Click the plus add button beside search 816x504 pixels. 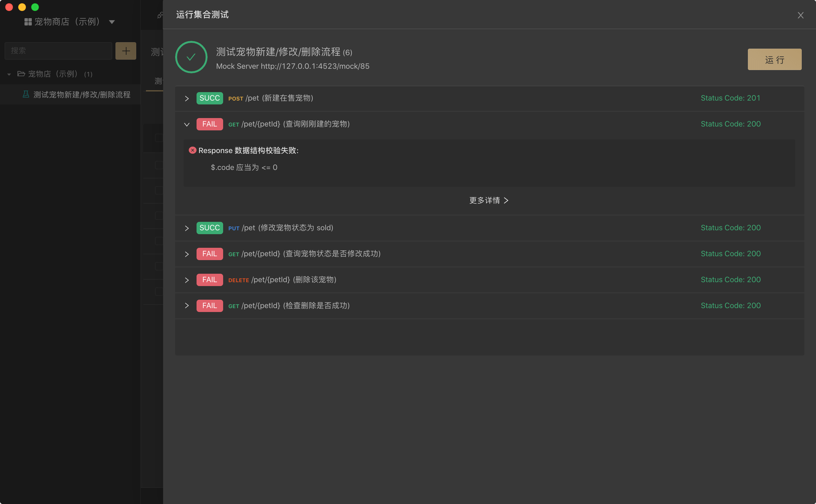[x=126, y=51]
